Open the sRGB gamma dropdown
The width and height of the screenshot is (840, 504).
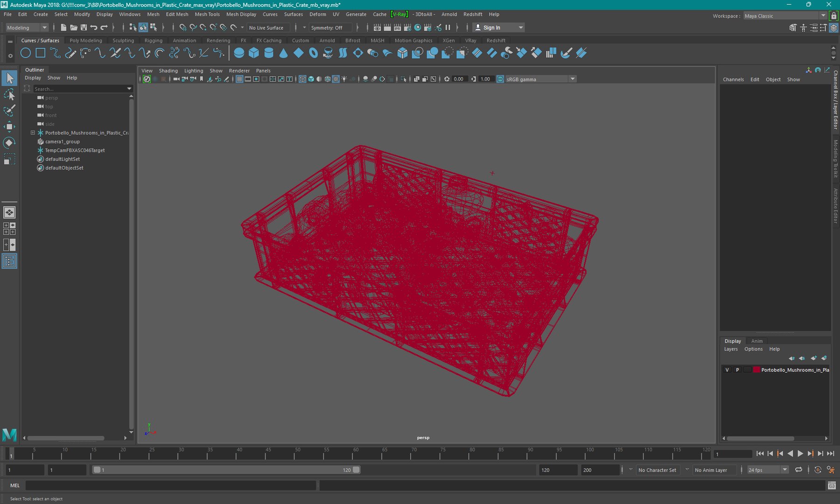(541, 79)
